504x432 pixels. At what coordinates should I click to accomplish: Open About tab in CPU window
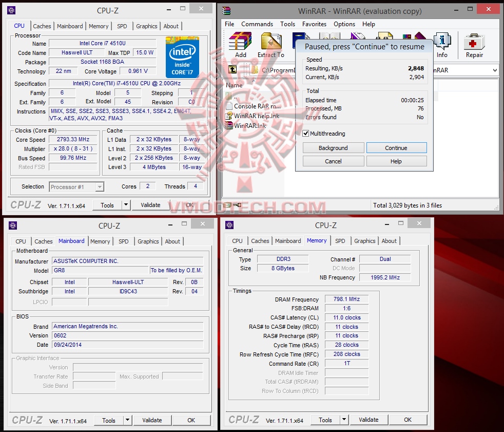pos(171,26)
